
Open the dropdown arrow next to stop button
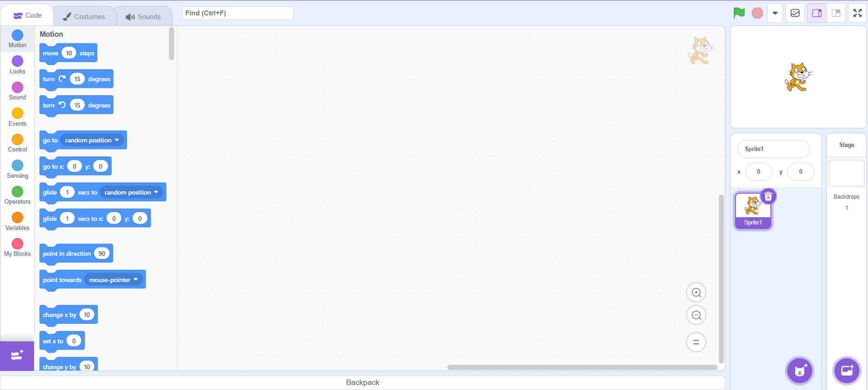(x=775, y=13)
